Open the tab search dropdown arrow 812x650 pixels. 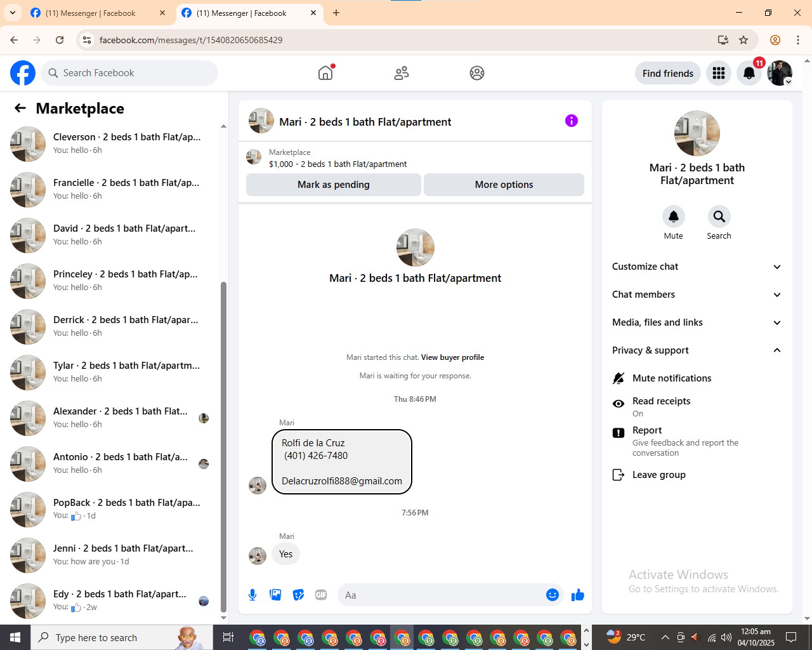tap(12, 13)
